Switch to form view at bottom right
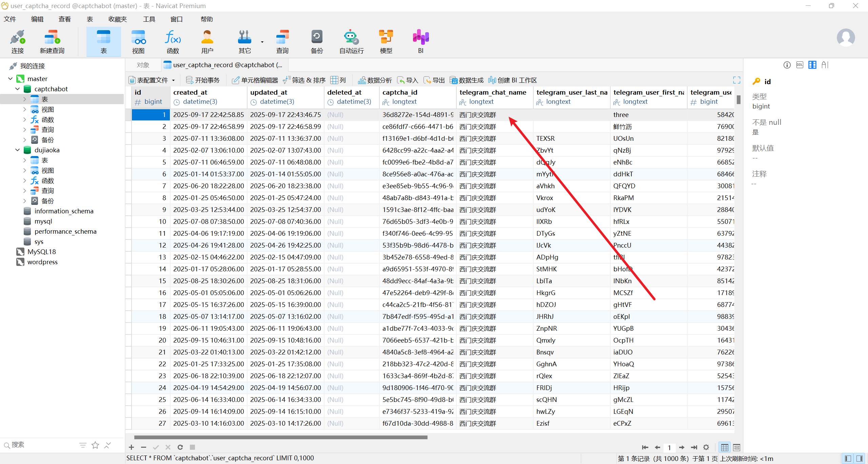The height and width of the screenshot is (464, 868). (736, 447)
